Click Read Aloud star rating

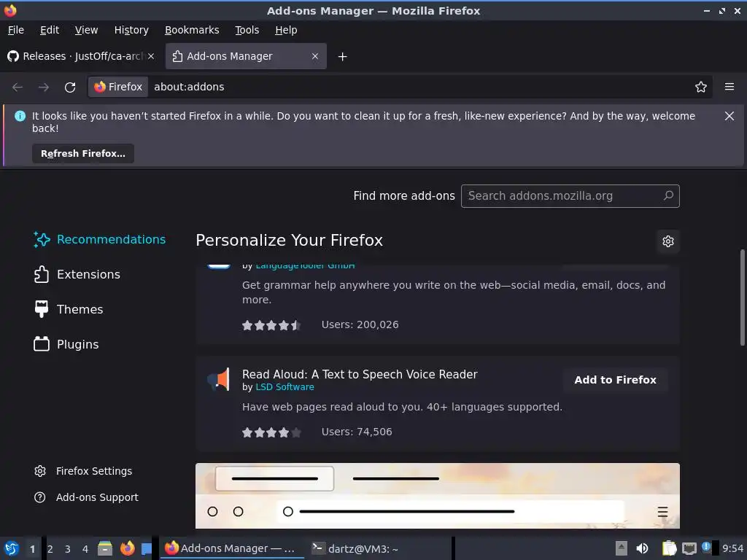271,432
